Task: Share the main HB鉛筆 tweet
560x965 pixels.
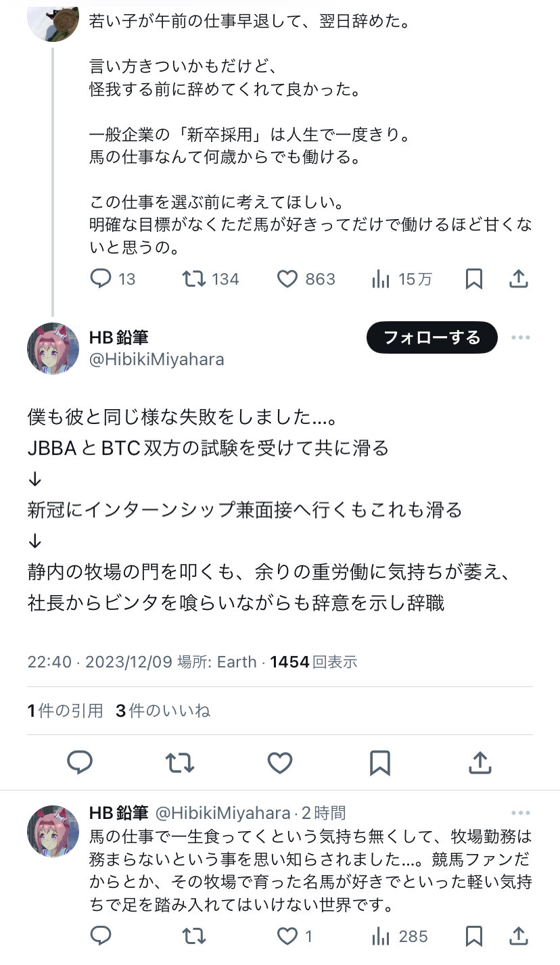Action: [480, 763]
